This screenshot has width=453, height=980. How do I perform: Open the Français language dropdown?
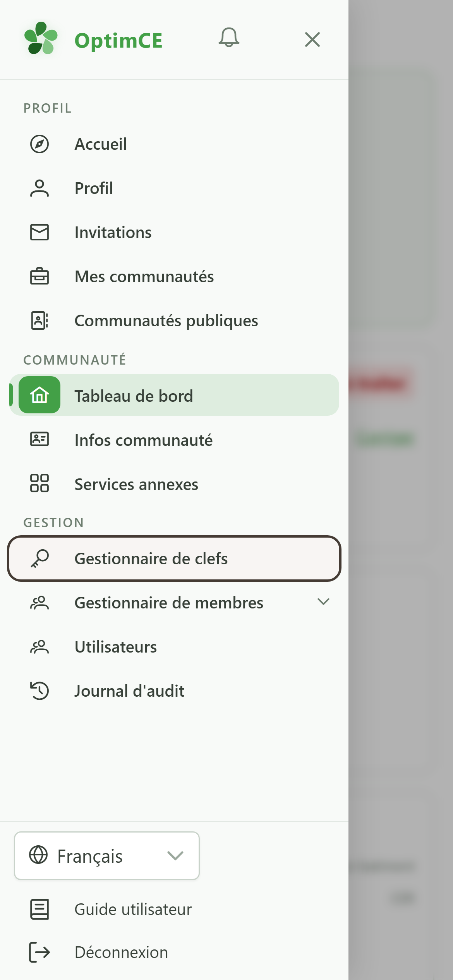(x=107, y=856)
